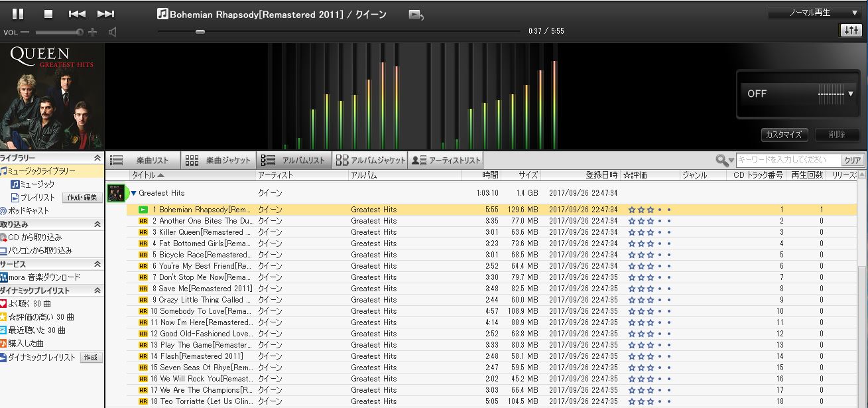This screenshot has width=868, height=408.
Task: Collapse the 取り込み sidebar section
Action: (x=97, y=224)
